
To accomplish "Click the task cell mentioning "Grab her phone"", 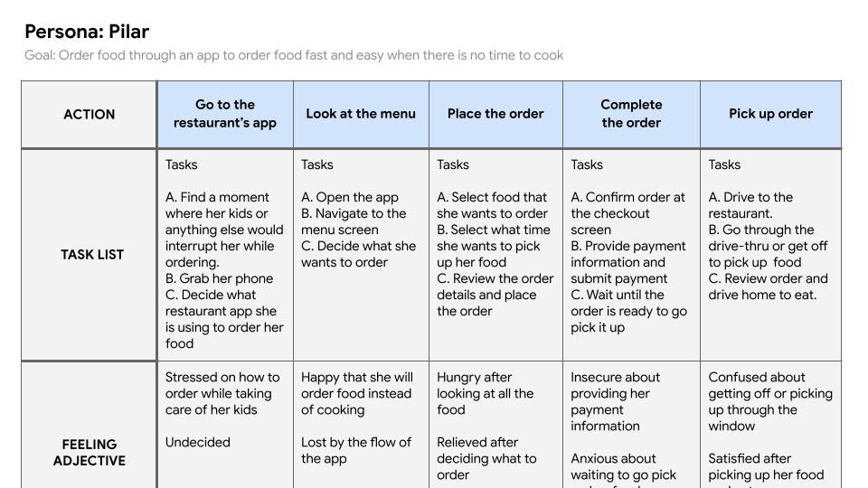I will pos(225,255).
